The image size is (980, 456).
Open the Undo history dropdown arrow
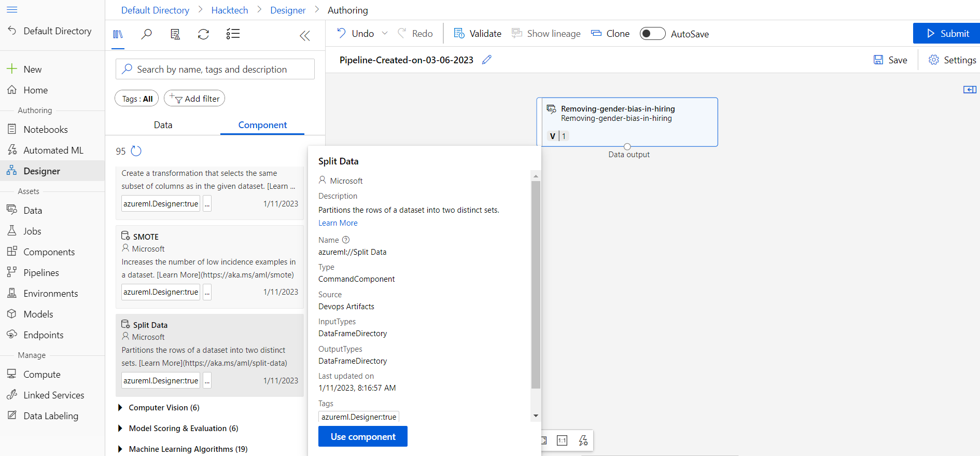(385, 33)
